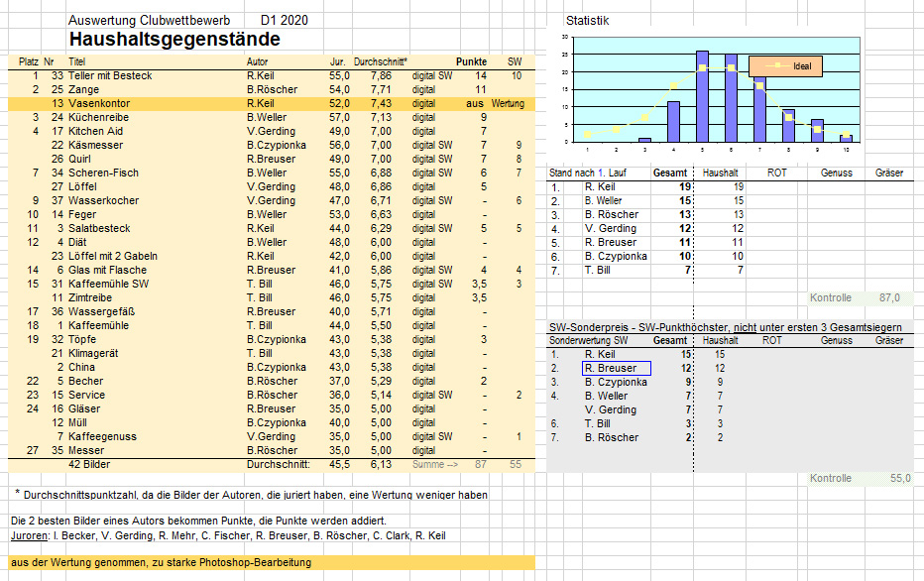Screen dimensions: 924x581
Task: Select the 'Messer' title cell
Action: click(x=86, y=450)
